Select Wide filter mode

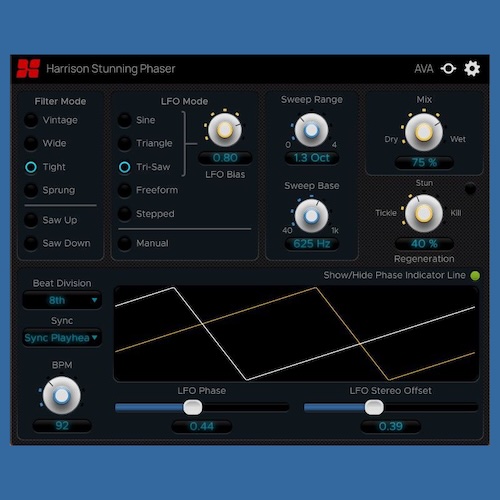coord(31,143)
